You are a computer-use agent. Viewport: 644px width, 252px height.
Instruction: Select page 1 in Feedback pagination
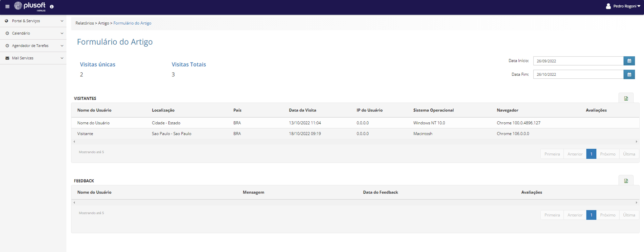591,215
